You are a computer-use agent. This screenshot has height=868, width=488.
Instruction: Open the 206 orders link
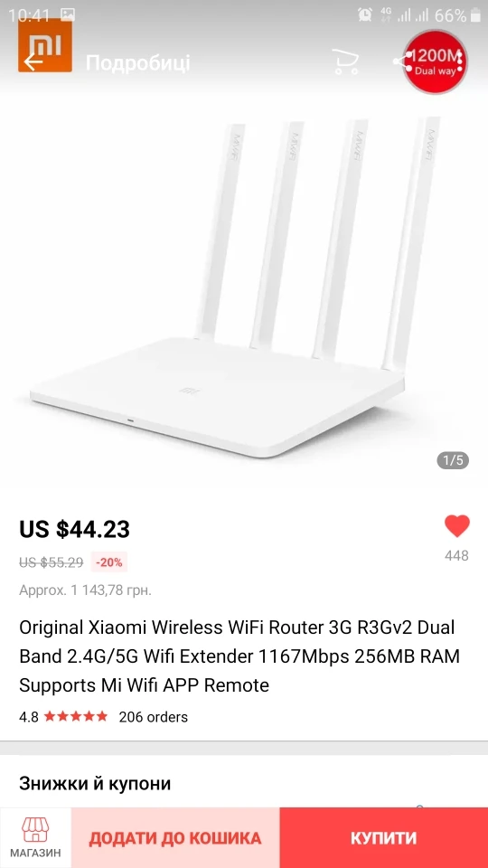[154, 717]
